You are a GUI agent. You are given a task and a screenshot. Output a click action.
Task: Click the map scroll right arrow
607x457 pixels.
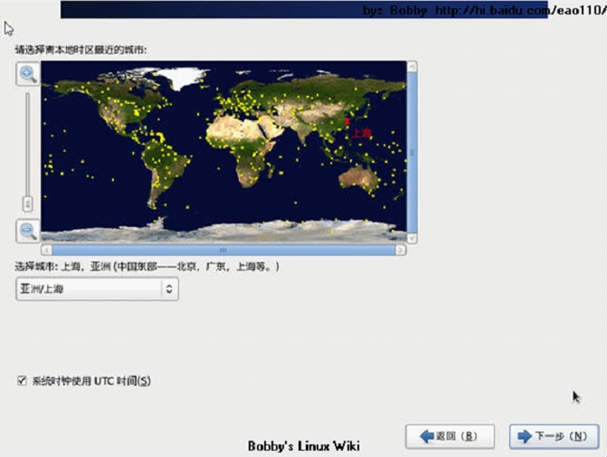(401, 250)
